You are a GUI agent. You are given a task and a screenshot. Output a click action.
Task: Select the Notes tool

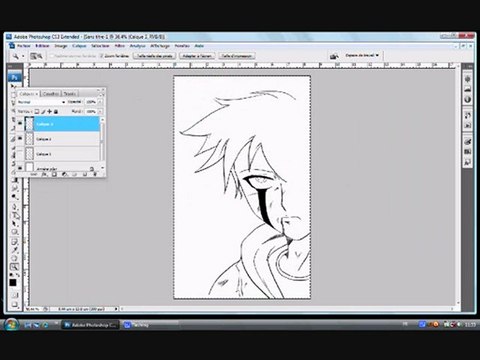(14, 241)
